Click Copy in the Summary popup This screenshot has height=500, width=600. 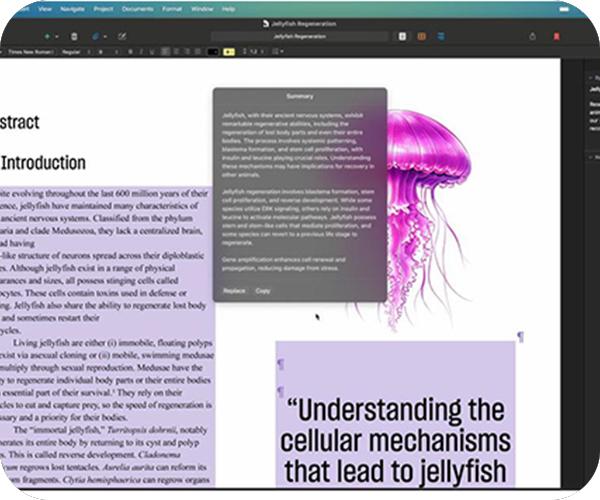click(262, 290)
